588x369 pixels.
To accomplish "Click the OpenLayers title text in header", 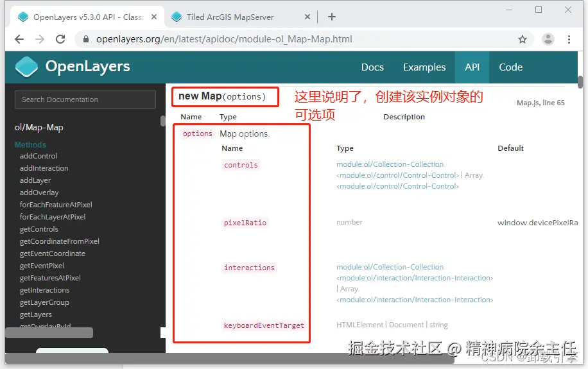I will point(87,66).
